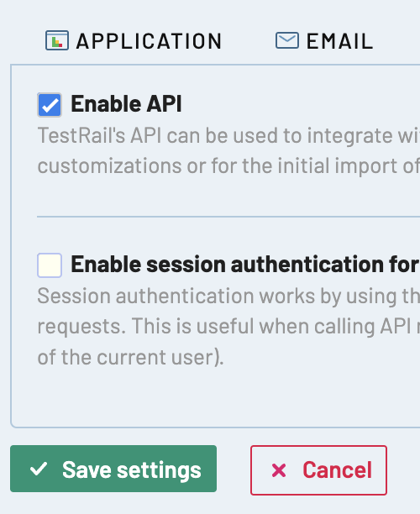Click the 'TestRail's API can be used' description
The image size is (420, 514).
tap(228, 136)
